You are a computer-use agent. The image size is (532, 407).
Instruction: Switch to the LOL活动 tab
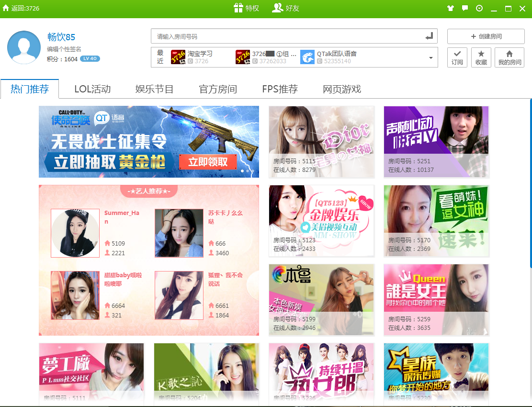[92, 89]
